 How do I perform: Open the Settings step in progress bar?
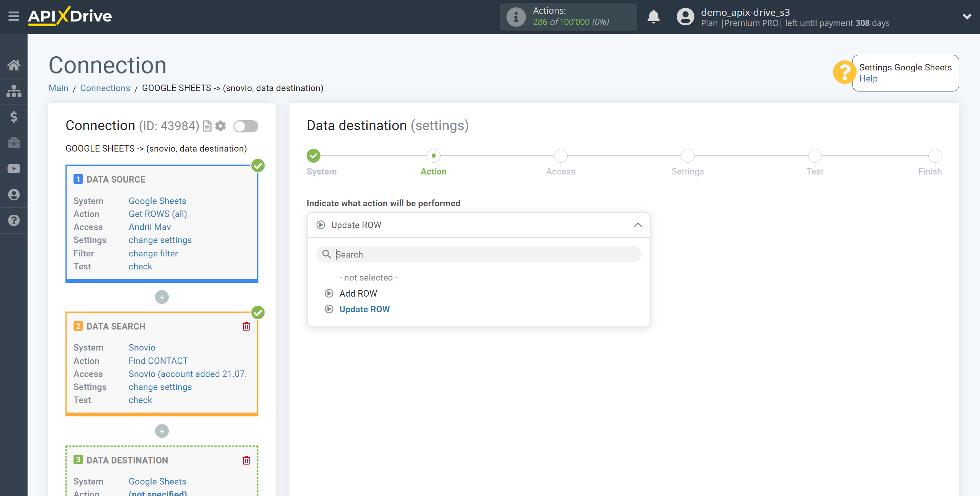coord(688,156)
